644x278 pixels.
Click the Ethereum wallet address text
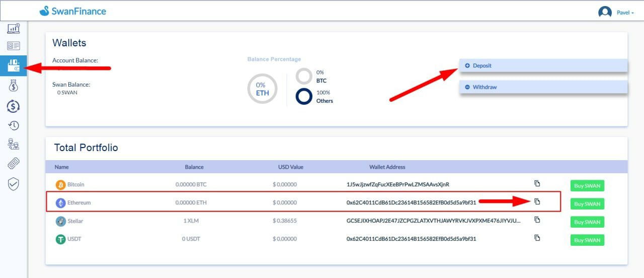click(x=411, y=202)
